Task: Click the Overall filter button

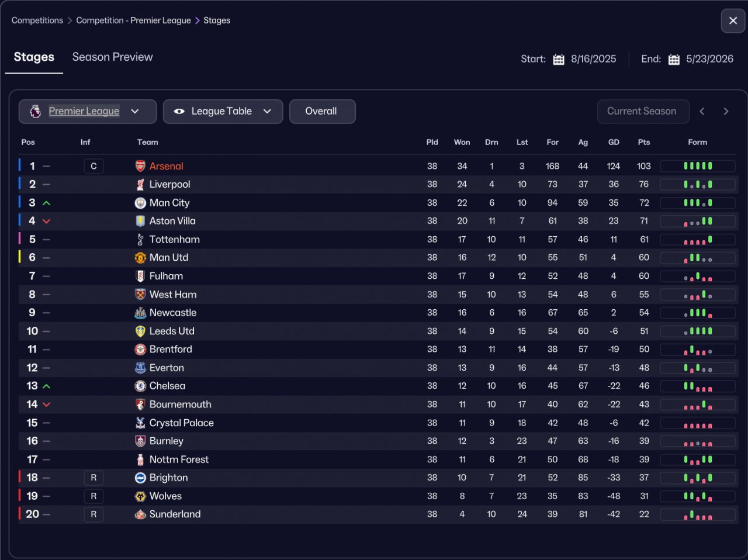Action: (x=321, y=112)
